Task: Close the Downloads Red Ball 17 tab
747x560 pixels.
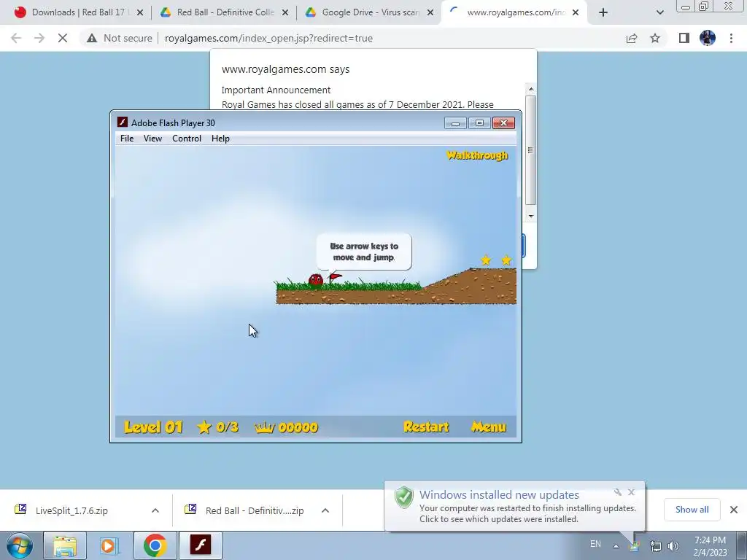Action: [140, 13]
